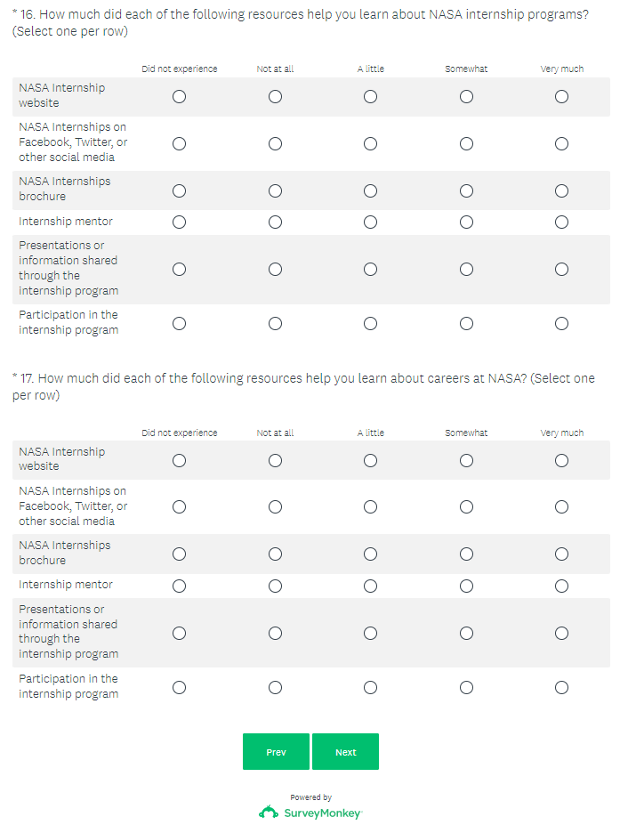644x825 pixels.
Task: Choose 'A little' for NASA Internships brochure in question 16
Action: tap(370, 191)
